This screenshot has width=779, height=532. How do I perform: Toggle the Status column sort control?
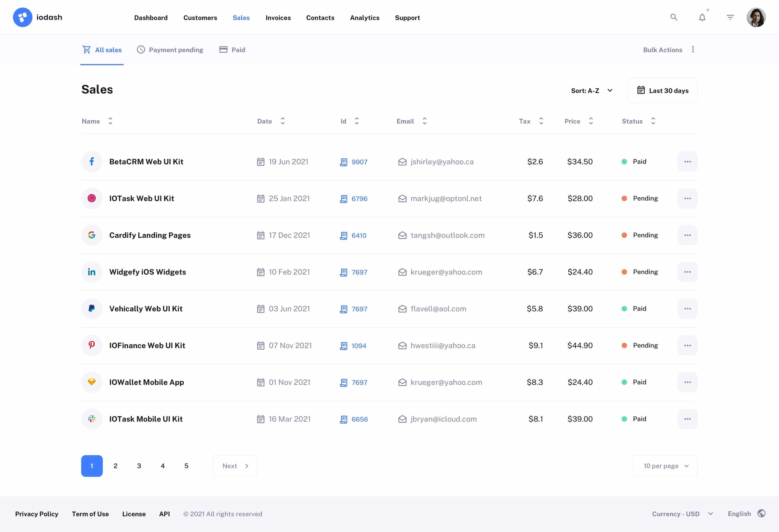[x=653, y=121]
